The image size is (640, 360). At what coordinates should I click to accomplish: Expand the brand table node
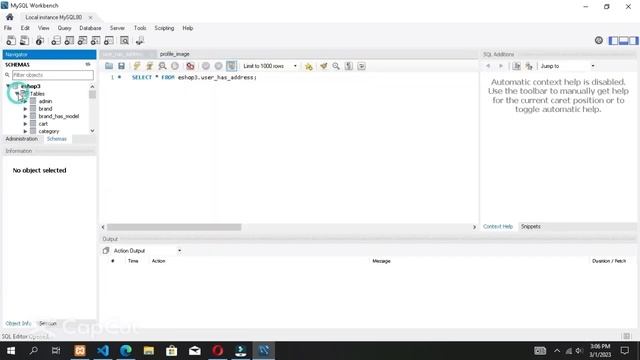[x=25, y=109]
